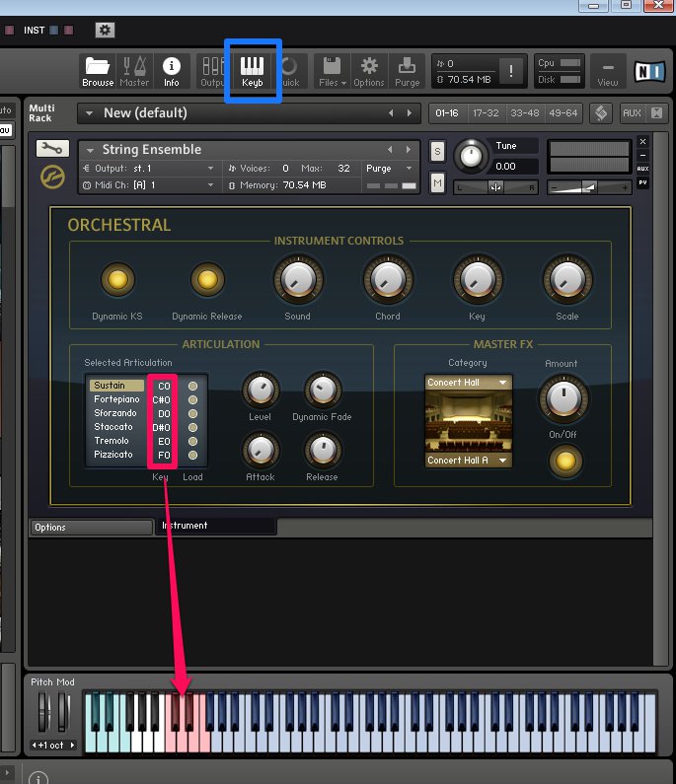676x784 pixels.
Task: Select the Staccato articulation
Action: [x=113, y=427]
